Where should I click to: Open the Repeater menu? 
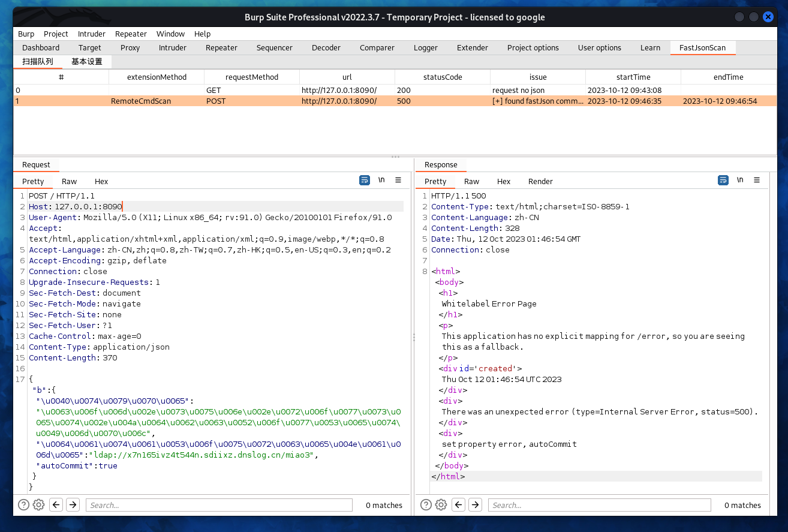131,34
